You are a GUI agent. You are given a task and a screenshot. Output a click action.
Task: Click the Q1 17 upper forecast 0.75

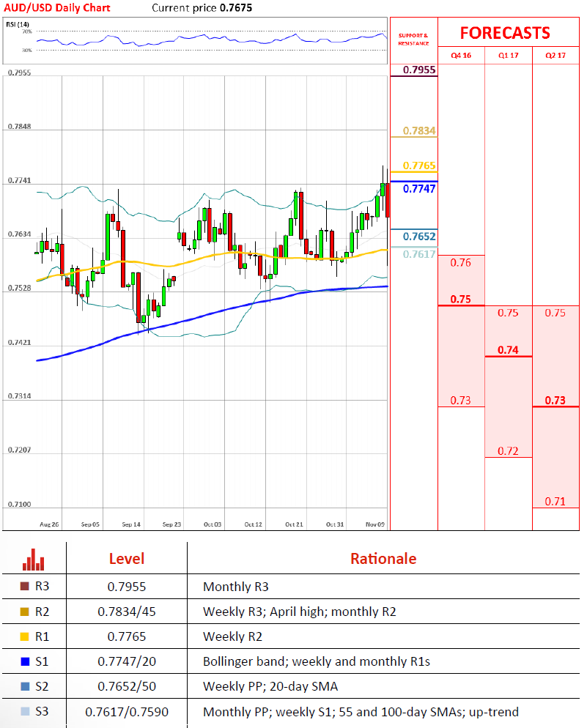tap(508, 313)
